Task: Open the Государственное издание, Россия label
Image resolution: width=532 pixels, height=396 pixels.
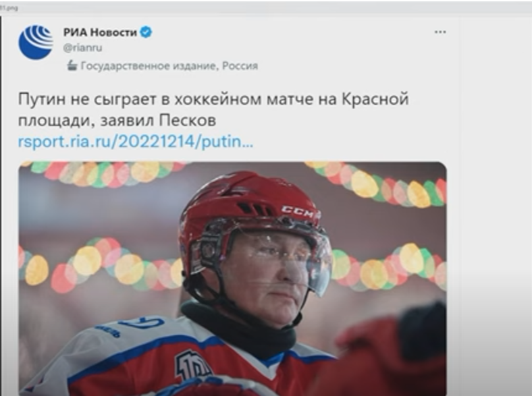Action: (x=169, y=65)
